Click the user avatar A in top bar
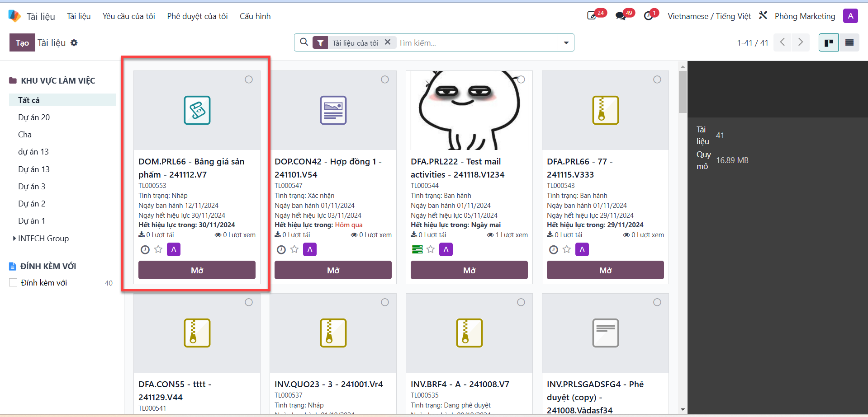 pyautogui.click(x=850, y=16)
